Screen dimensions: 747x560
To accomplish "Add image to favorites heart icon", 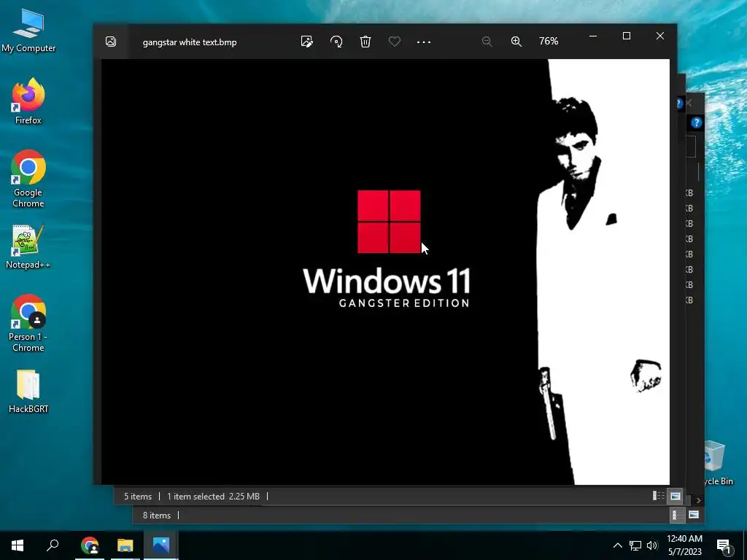I will click(395, 42).
